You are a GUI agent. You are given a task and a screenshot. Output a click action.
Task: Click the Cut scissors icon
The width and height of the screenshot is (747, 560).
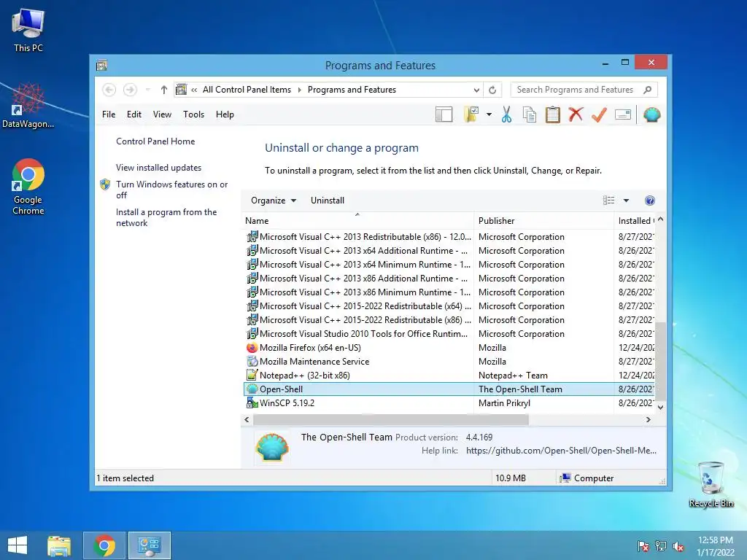(x=506, y=114)
